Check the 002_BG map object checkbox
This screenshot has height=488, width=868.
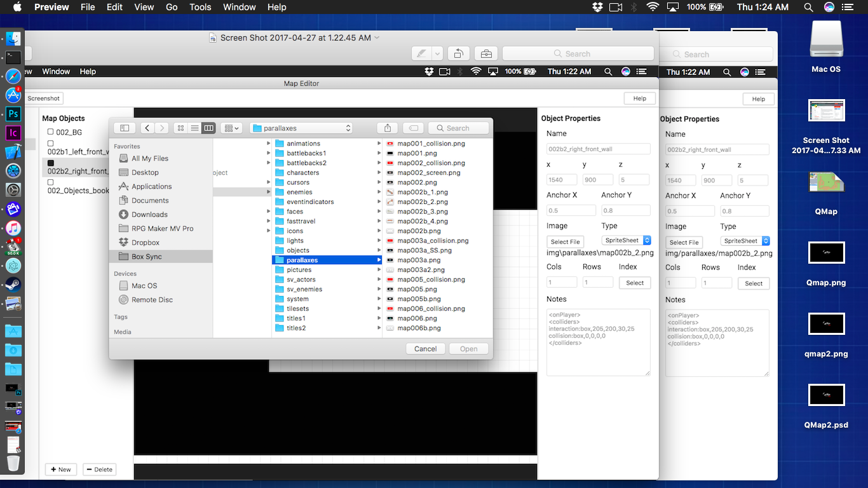point(51,132)
